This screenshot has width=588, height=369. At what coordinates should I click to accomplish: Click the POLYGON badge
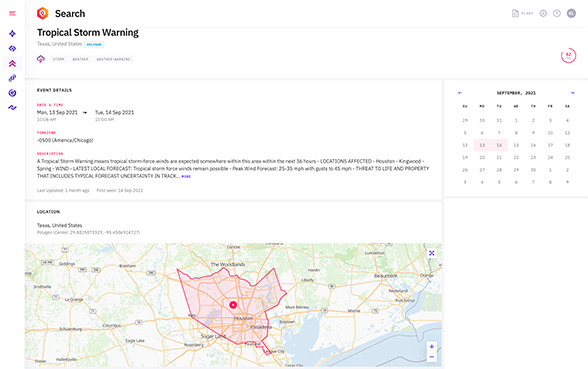(x=94, y=44)
